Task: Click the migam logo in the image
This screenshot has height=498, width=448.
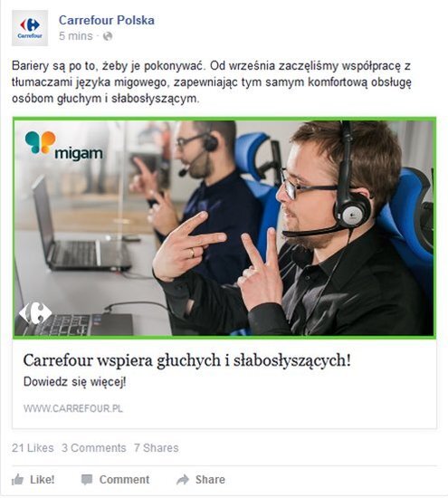Action: pyautogui.click(x=63, y=146)
